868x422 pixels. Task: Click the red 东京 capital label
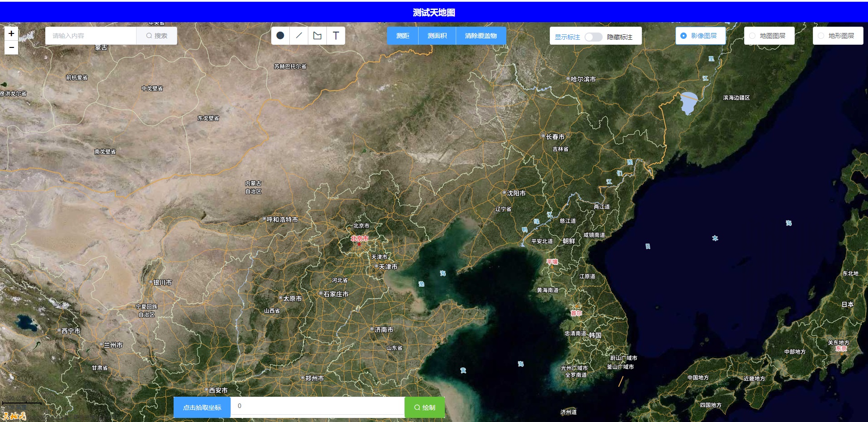pos(841,348)
